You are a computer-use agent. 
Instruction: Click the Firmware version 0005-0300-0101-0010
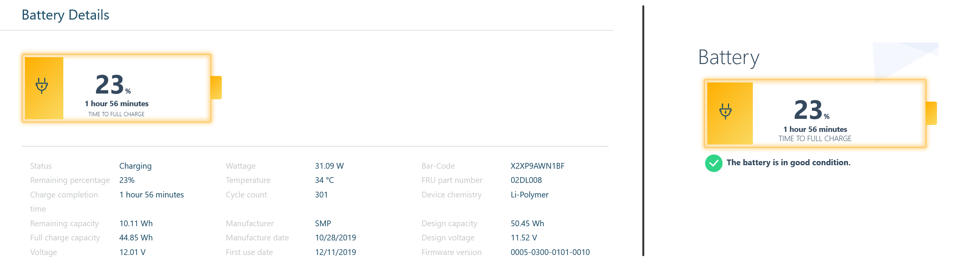tap(550, 252)
